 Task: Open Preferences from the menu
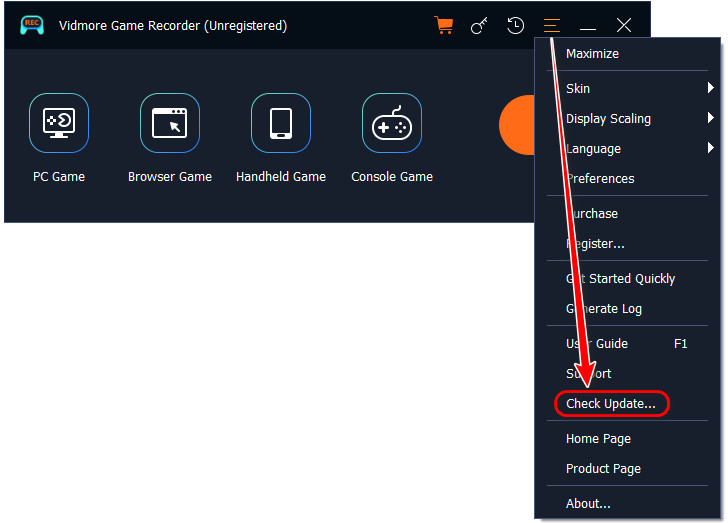coord(600,178)
